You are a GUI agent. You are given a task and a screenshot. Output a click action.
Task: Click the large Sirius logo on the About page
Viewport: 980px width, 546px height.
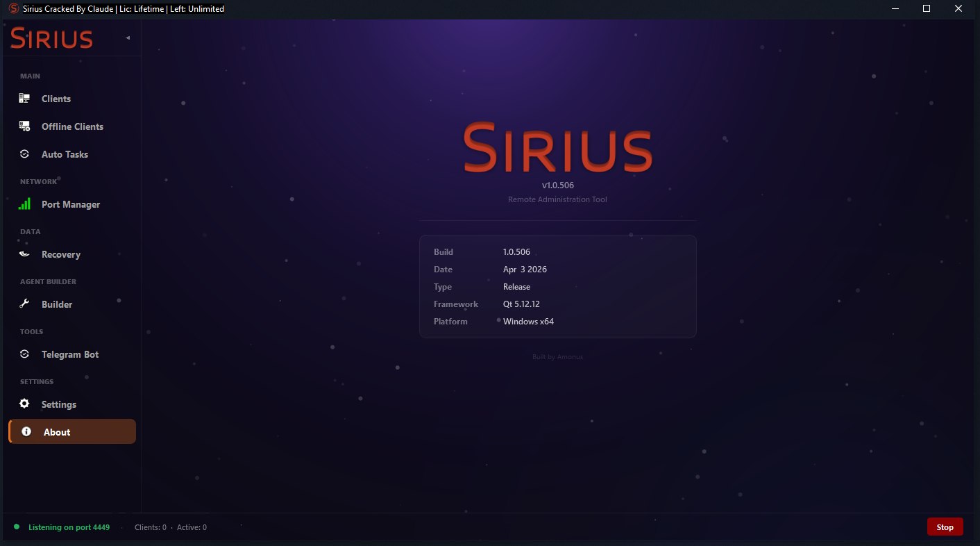[x=558, y=148]
